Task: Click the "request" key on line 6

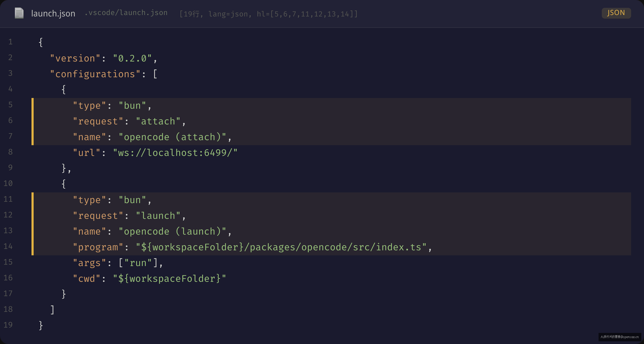Action: pyautogui.click(x=98, y=121)
